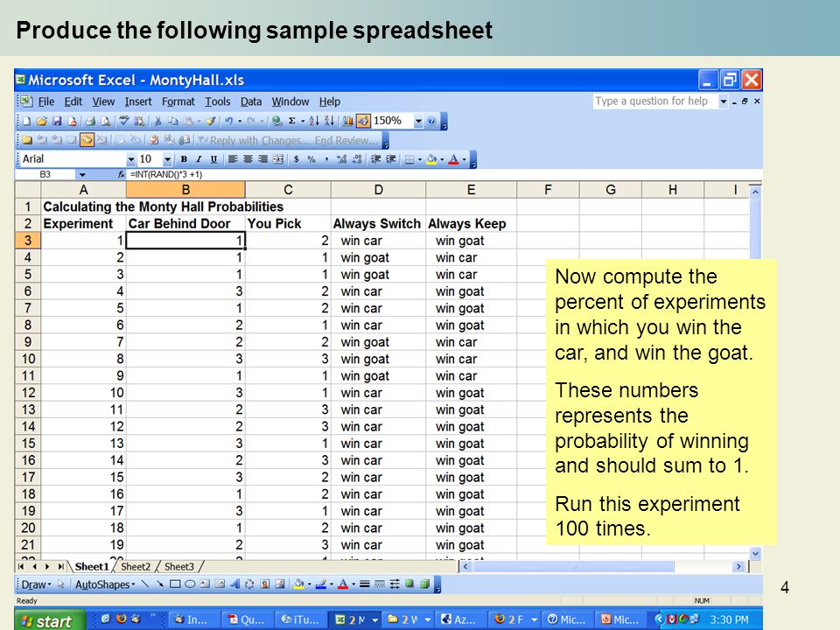840x630 pixels.
Task: Open the fill color dropdown arrow in Formatting toolbar
Action: pos(443,159)
